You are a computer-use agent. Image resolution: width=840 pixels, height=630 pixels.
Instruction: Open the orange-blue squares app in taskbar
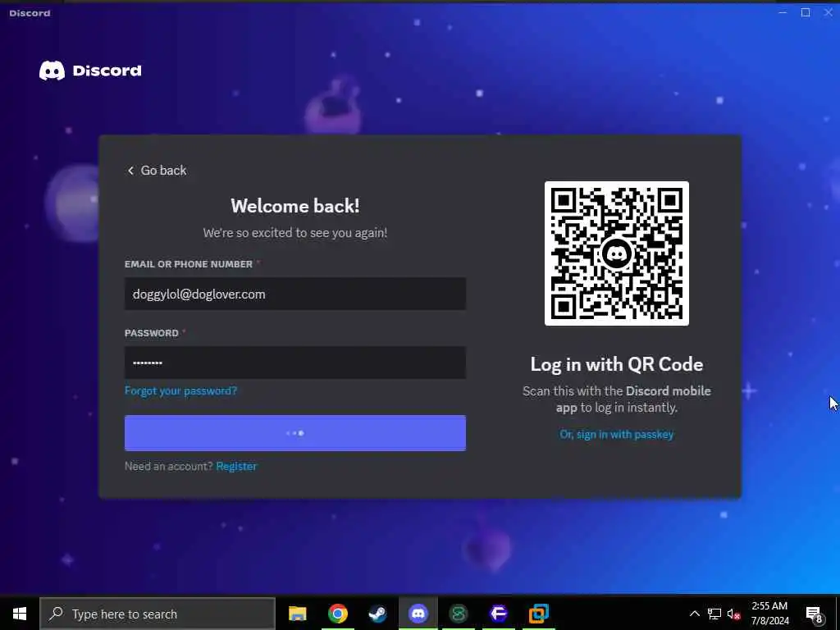pos(538,614)
